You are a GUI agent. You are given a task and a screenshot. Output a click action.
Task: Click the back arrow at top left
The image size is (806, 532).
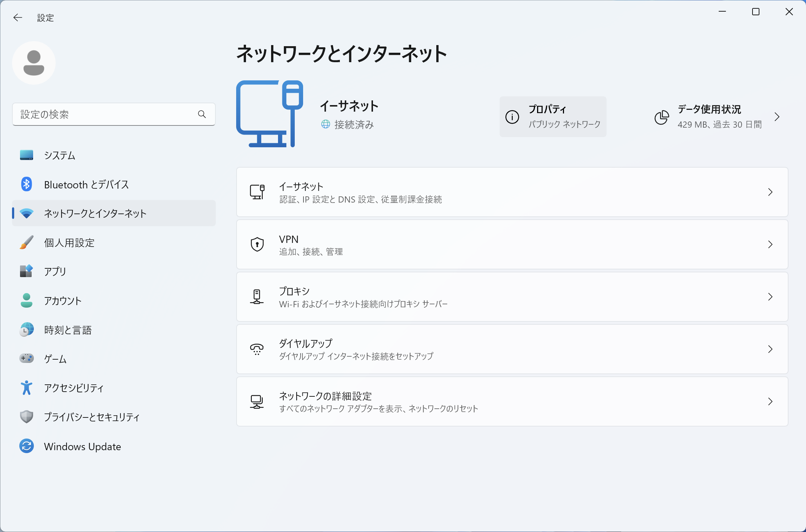[x=18, y=17]
